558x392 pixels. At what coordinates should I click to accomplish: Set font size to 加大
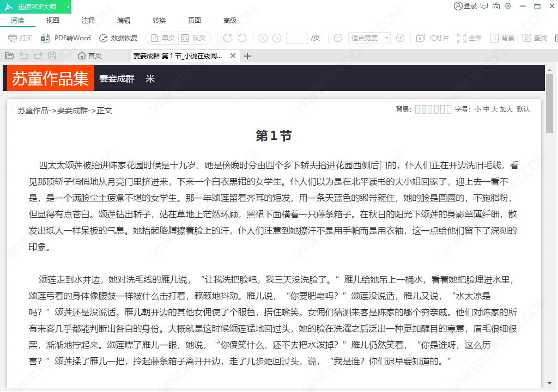[506, 109]
